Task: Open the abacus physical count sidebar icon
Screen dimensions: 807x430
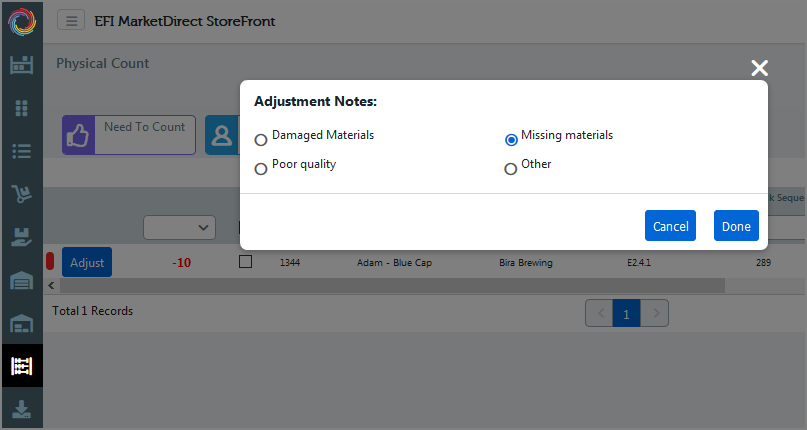Action: [22, 366]
